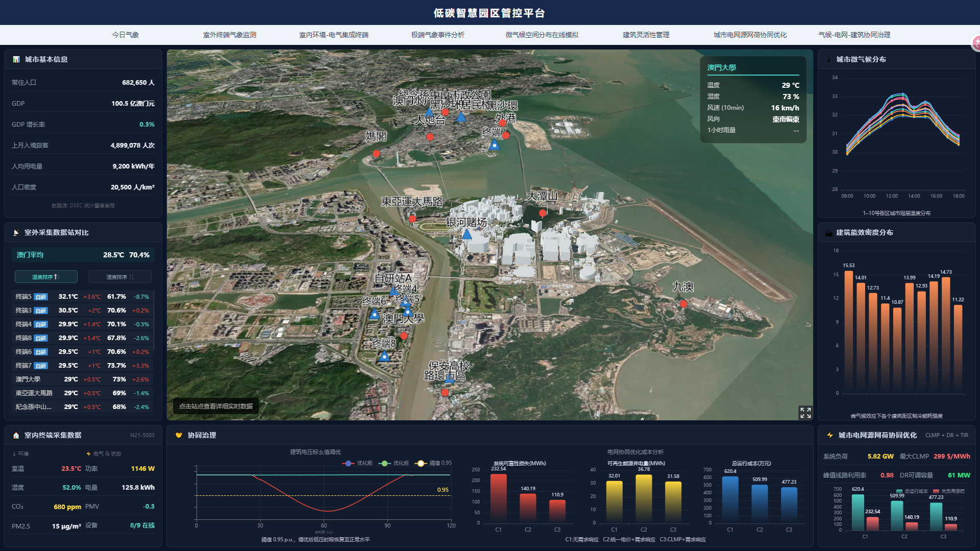Screen dimensions: 980x551
Task: Click the 协同治理 panel icon
Action: tap(179, 435)
